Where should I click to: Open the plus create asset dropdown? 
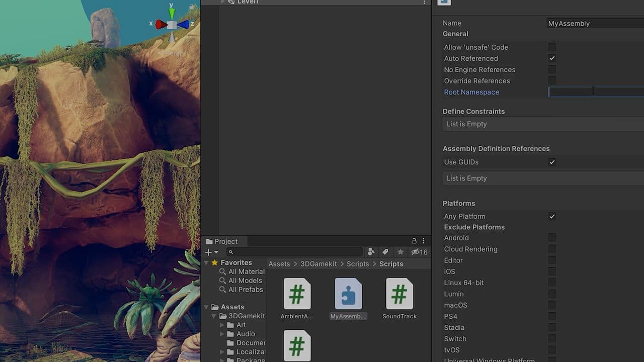(211, 252)
